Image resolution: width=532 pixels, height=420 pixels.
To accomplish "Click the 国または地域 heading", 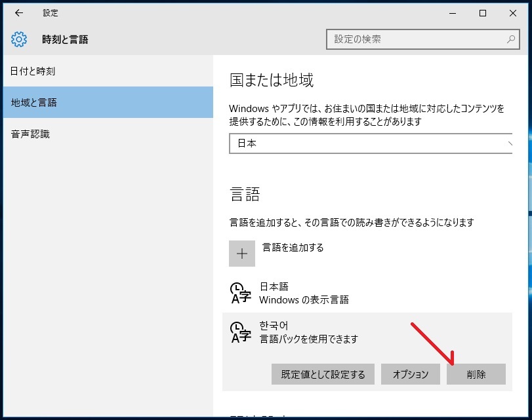I will click(272, 81).
